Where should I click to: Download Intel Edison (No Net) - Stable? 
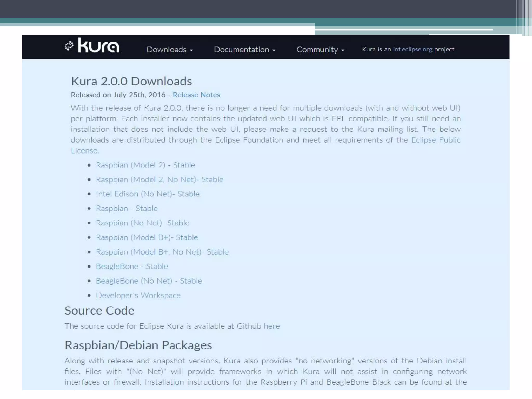point(148,194)
